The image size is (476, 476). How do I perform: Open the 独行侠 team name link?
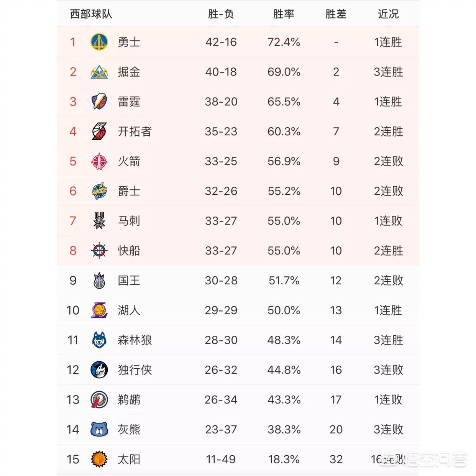coord(135,370)
